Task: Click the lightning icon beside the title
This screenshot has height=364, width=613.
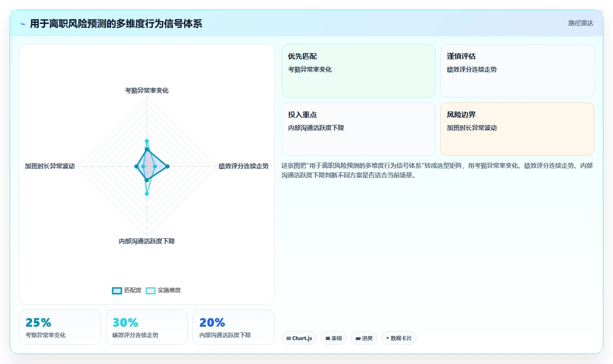Action: [x=23, y=24]
